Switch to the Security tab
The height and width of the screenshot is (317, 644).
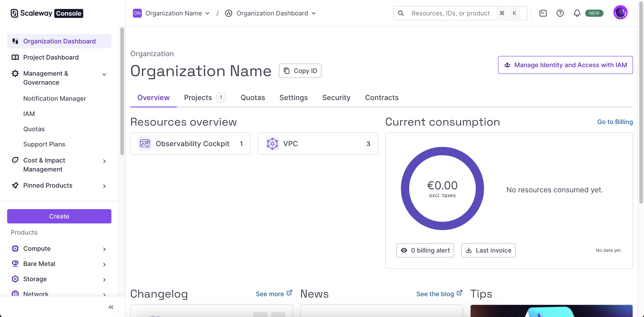click(336, 98)
